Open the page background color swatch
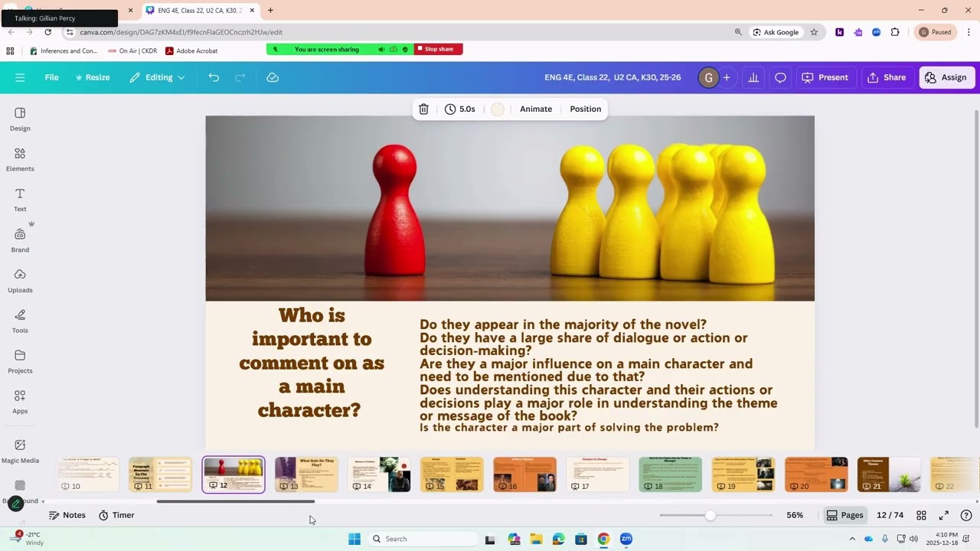The image size is (980, 551). [498, 109]
